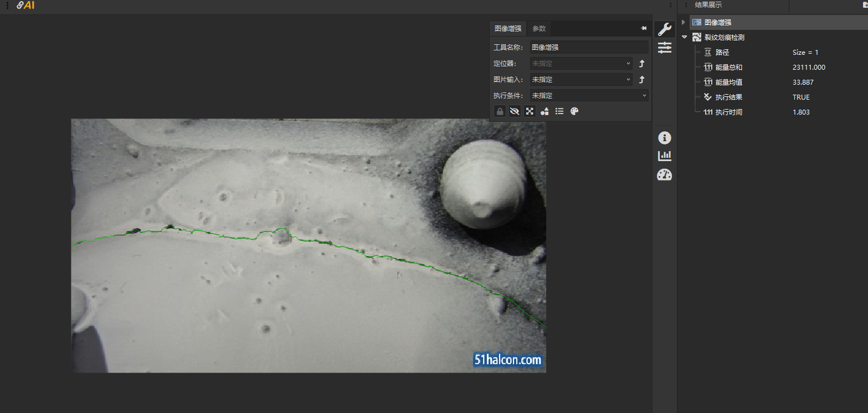Click the sliders adjustment icon in sidebar

pos(664,48)
